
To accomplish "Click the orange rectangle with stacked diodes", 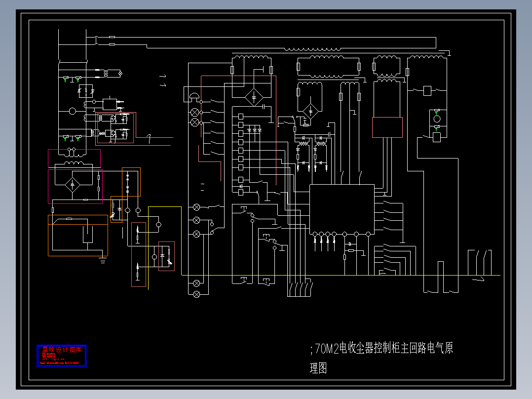I will tap(131, 182).
